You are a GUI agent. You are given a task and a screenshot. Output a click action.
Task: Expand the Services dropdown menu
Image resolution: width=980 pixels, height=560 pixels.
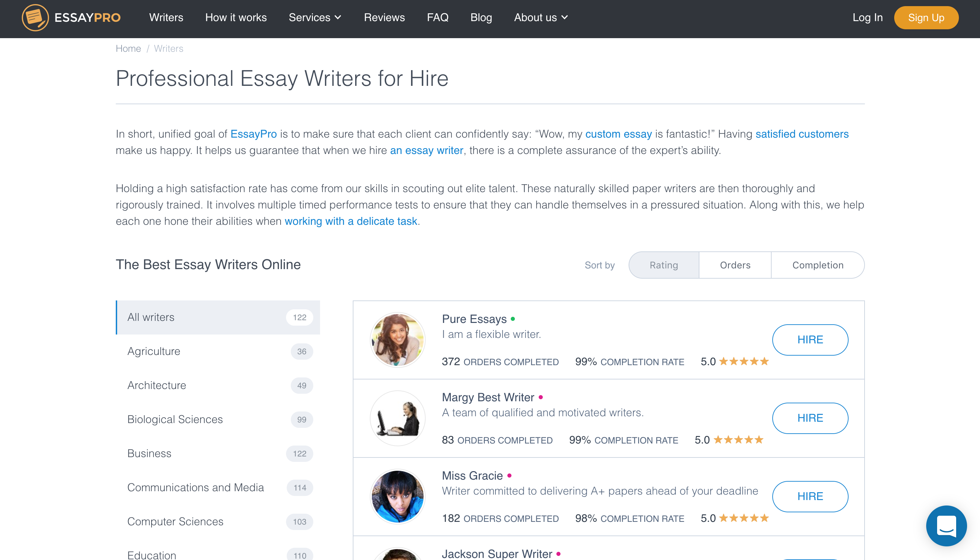point(315,18)
